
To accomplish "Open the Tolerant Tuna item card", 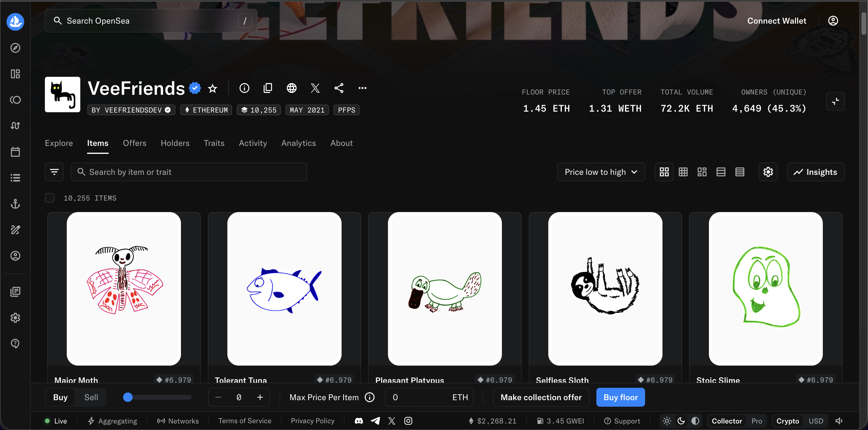I will point(284,298).
